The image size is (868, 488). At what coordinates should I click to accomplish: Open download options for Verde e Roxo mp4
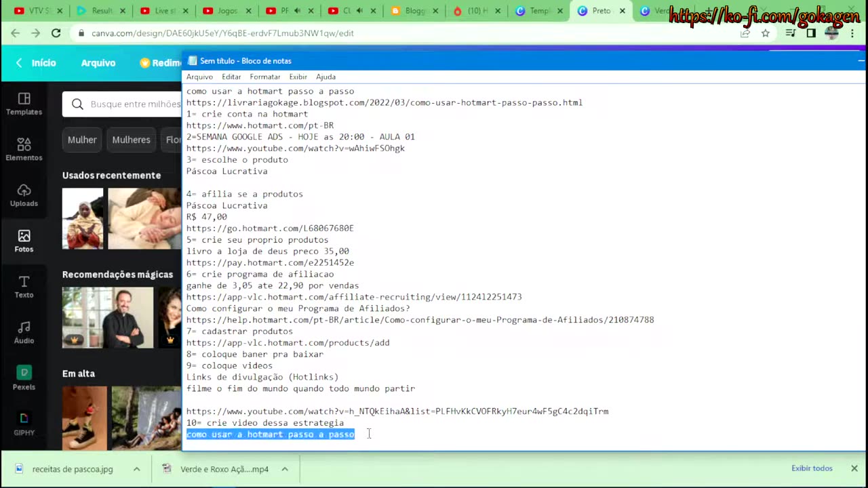(x=285, y=469)
